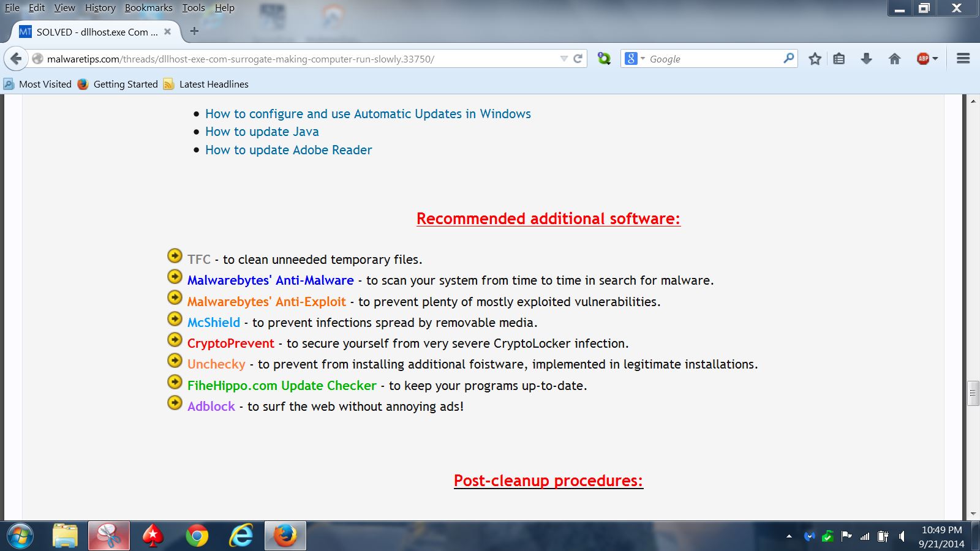Follow the purple Adblock link
The image size is (980, 551).
[211, 407]
